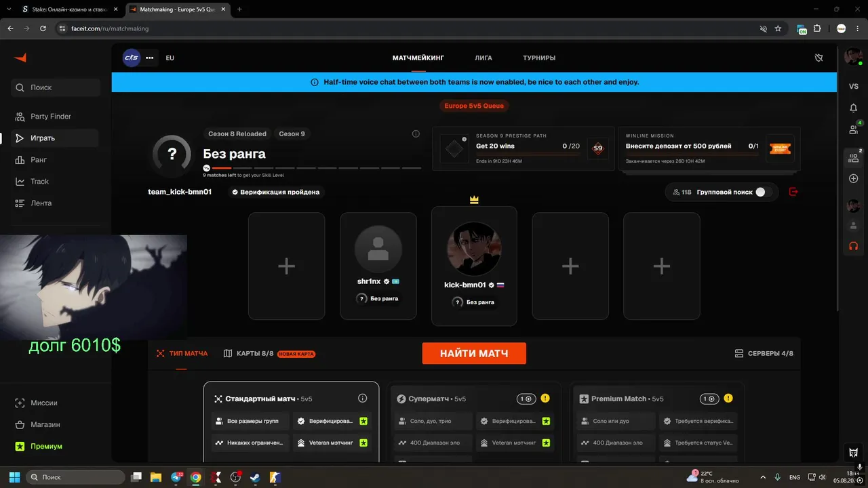Switch to the ТУРНИРЫ tab
This screenshot has height=488, width=868.
(539, 58)
